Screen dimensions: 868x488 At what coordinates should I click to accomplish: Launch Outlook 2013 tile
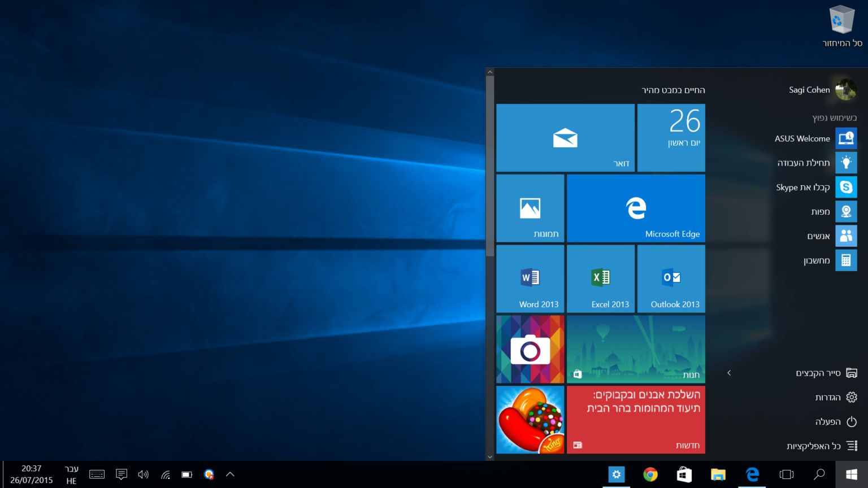click(x=671, y=278)
